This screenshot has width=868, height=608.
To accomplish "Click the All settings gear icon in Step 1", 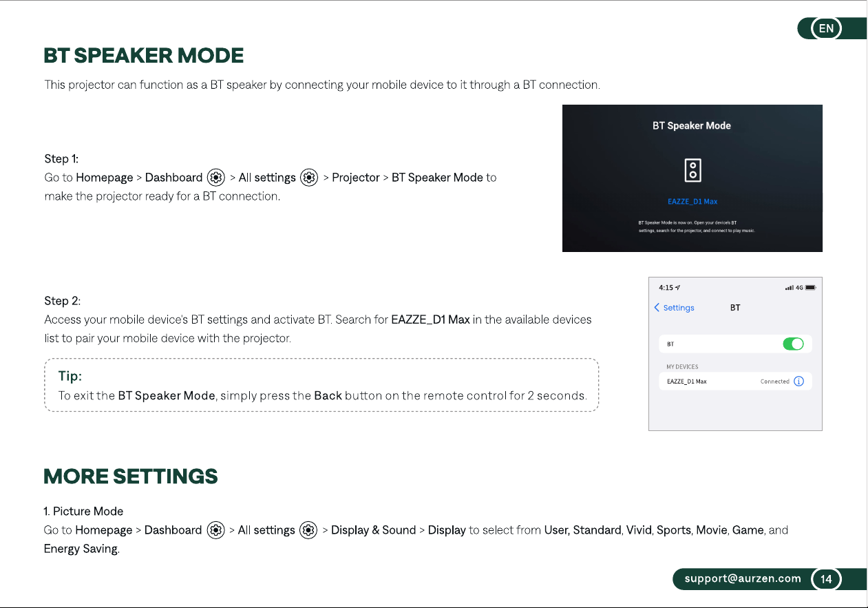I will point(310,178).
